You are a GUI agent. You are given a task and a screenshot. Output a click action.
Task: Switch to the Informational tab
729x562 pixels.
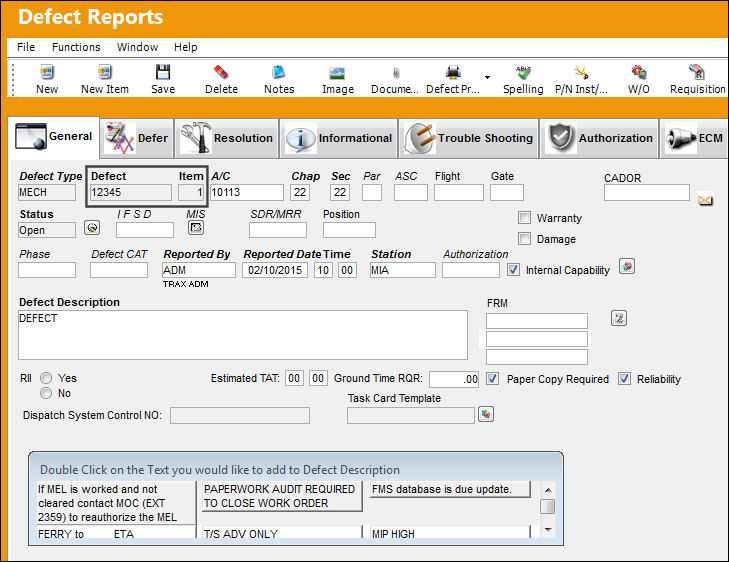pyautogui.click(x=338, y=138)
